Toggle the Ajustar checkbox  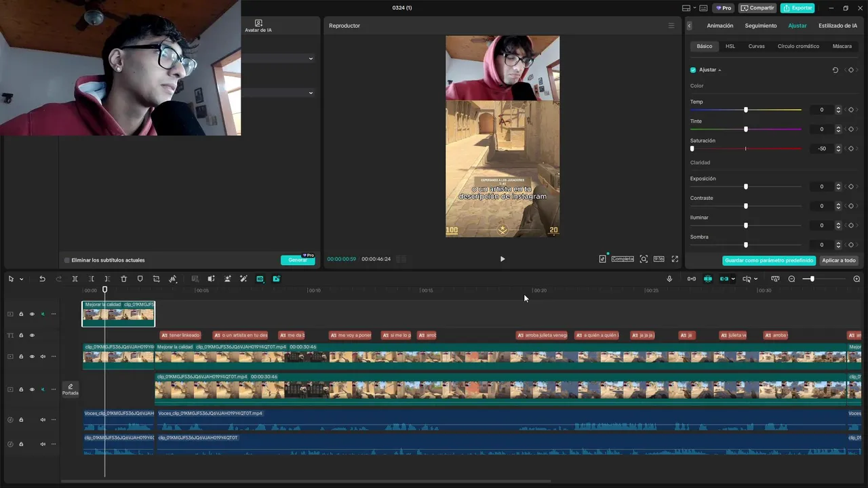point(693,70)
